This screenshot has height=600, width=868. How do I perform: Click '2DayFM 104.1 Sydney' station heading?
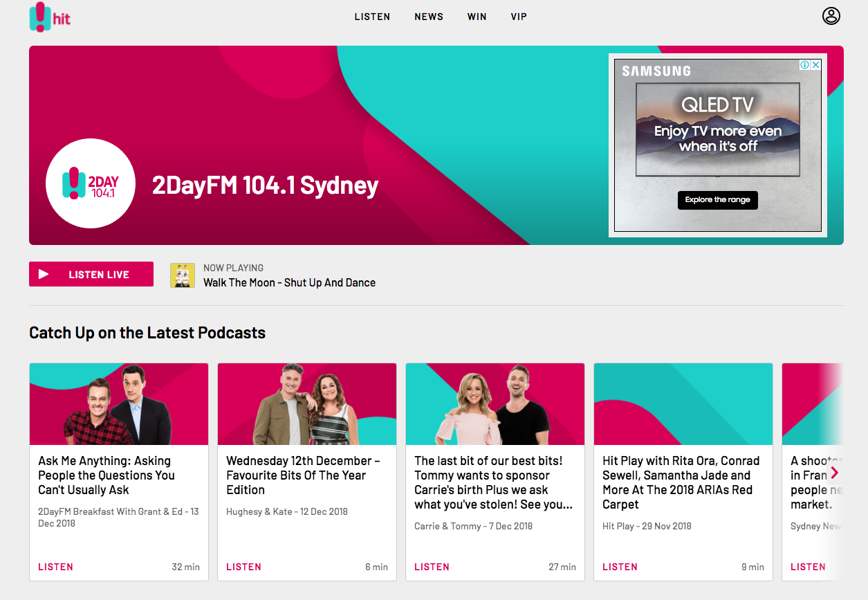[x=266, y=185]
